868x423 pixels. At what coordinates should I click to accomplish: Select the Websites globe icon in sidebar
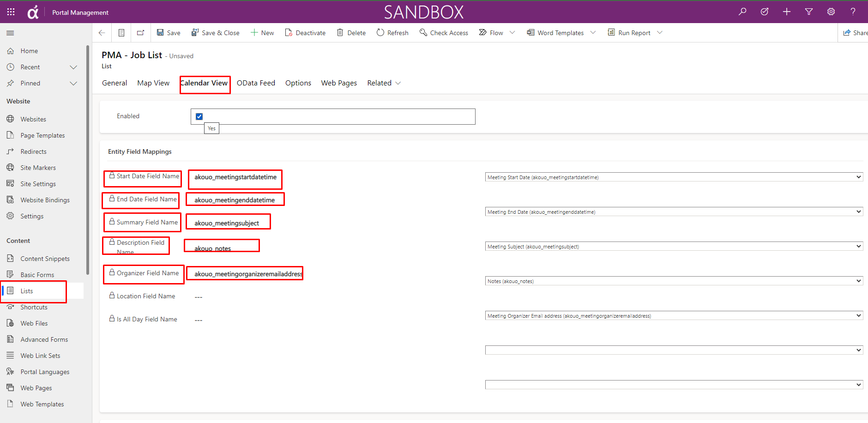(10, 119)
